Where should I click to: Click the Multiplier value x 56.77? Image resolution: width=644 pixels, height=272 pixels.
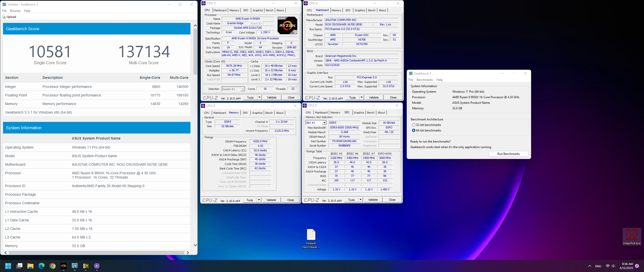234,71
